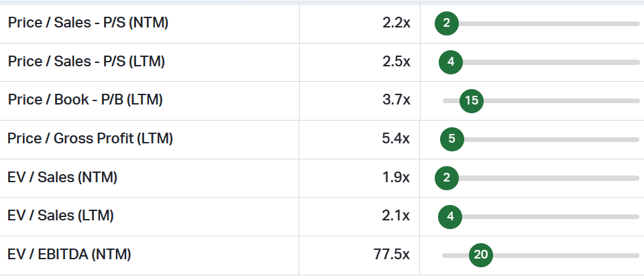Click the EV / EBITDA percentile marker 20
Viewport: 644px width, 280px height.
pos(480,255)
